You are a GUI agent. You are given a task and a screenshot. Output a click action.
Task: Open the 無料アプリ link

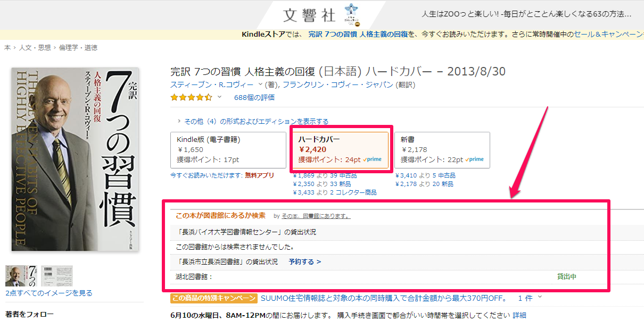(260, 175)
